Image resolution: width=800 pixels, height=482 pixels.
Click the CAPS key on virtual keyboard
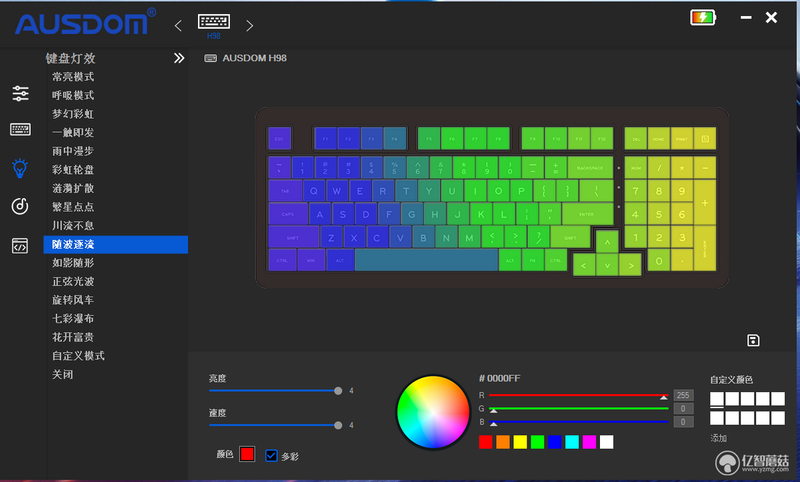point(288,214)
